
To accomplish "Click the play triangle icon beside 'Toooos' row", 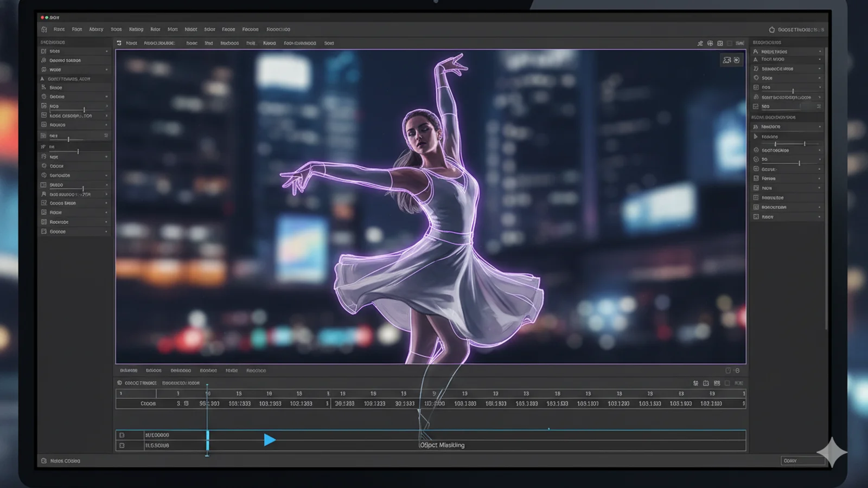I will 756,137.
